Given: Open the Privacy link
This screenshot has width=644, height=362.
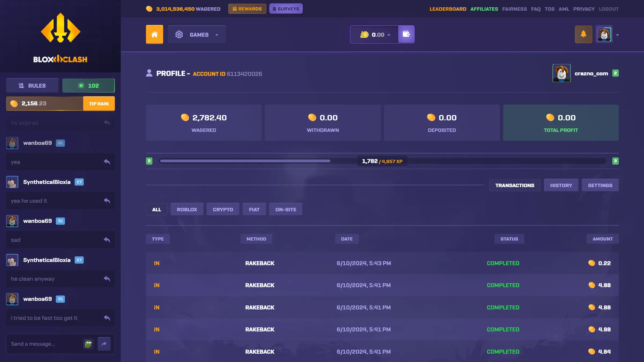Looking at the screenshot, I should (584, 9).
